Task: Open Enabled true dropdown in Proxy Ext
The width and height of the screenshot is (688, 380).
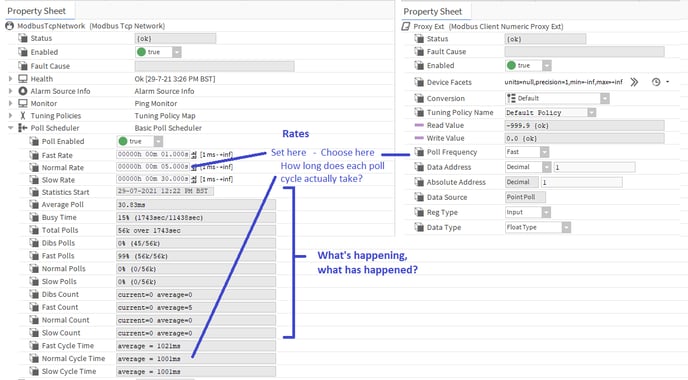Action: [x=547, y=65]
